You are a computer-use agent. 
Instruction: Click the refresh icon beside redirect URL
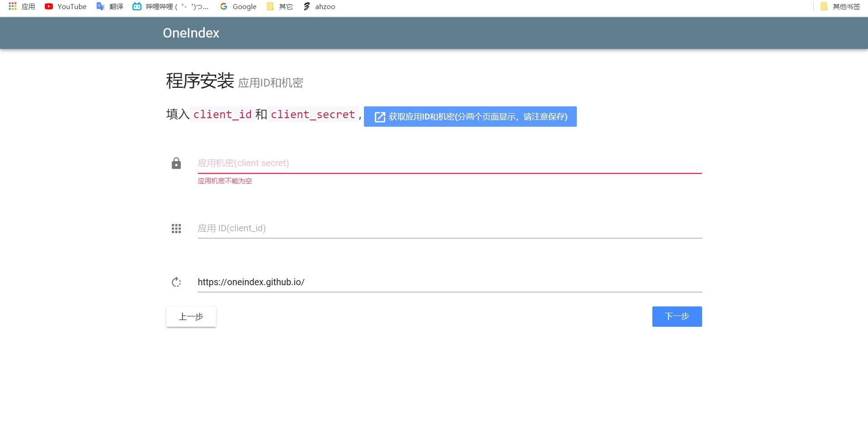176,282
